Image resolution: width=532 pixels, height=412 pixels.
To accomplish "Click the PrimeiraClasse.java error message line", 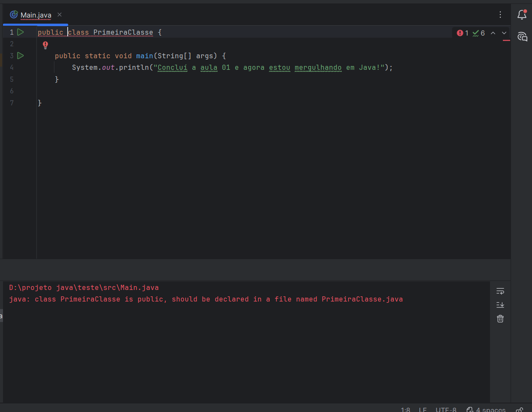I will pyautogui.click(x=206, y=299).
